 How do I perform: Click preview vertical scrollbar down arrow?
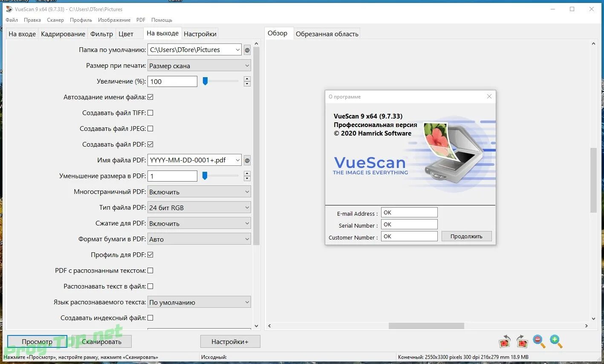593,318
